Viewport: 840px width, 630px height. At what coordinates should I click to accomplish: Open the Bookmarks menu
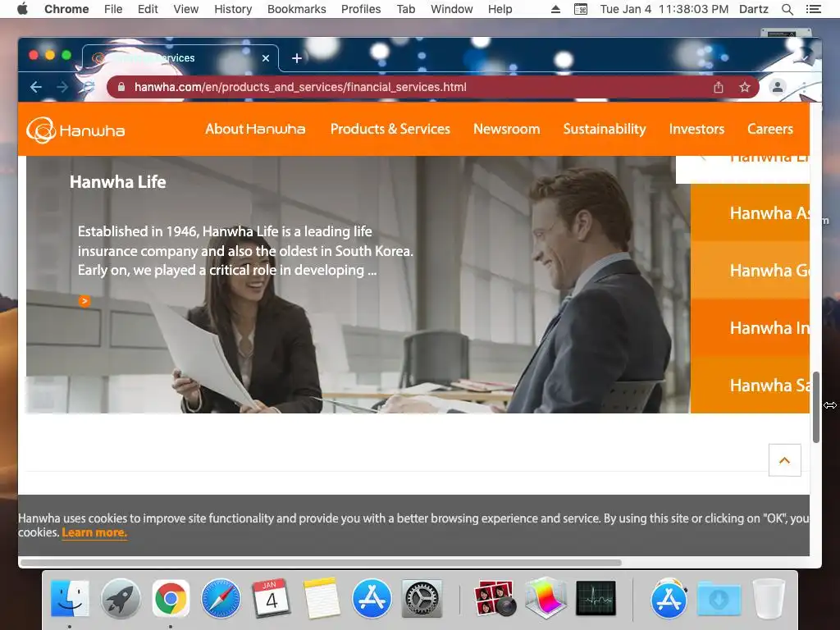click(297, 9)
